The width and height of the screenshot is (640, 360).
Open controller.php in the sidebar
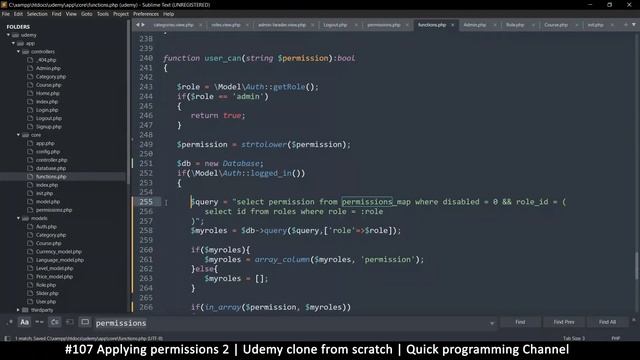51,160
